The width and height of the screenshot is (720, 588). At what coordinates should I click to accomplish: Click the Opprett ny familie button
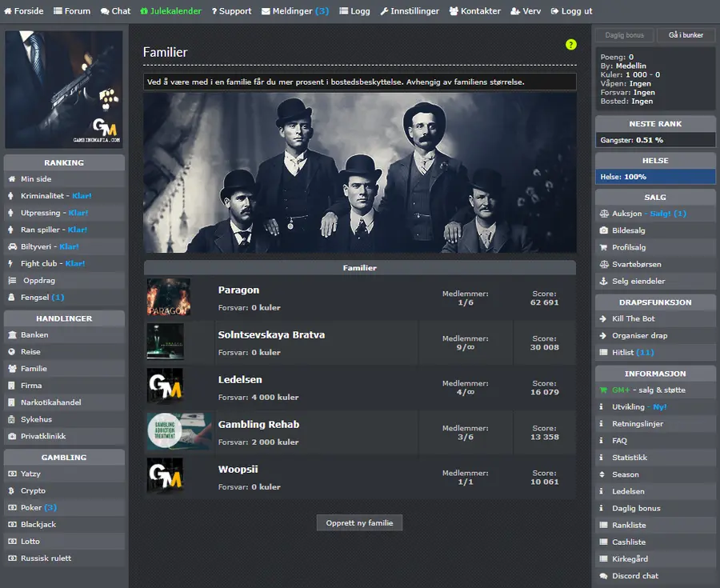(x=359, y=523)
